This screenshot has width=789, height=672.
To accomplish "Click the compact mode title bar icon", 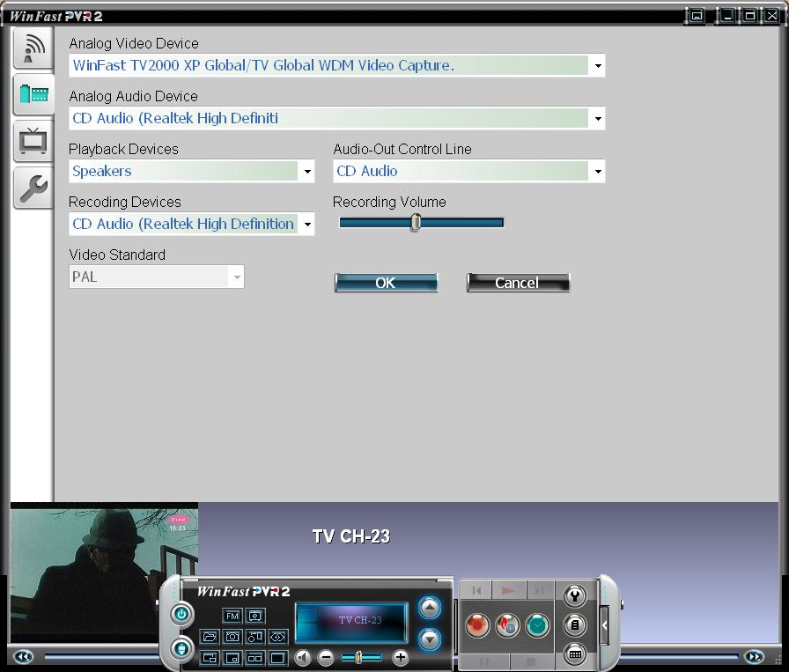I will pyautogui.click(x=697, y=16).
